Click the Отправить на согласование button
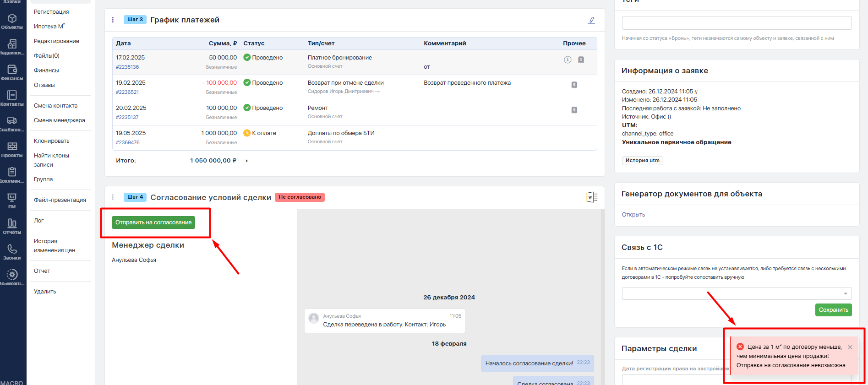 [153, 222]
